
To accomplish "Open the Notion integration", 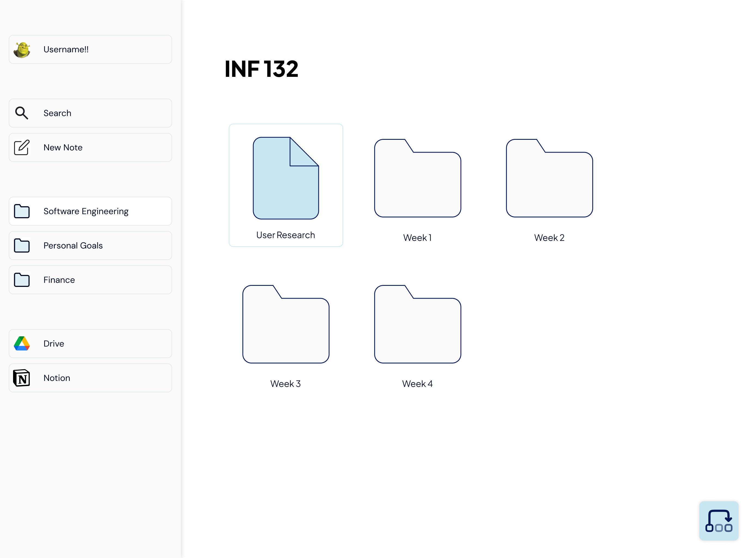I will (90, 378).
